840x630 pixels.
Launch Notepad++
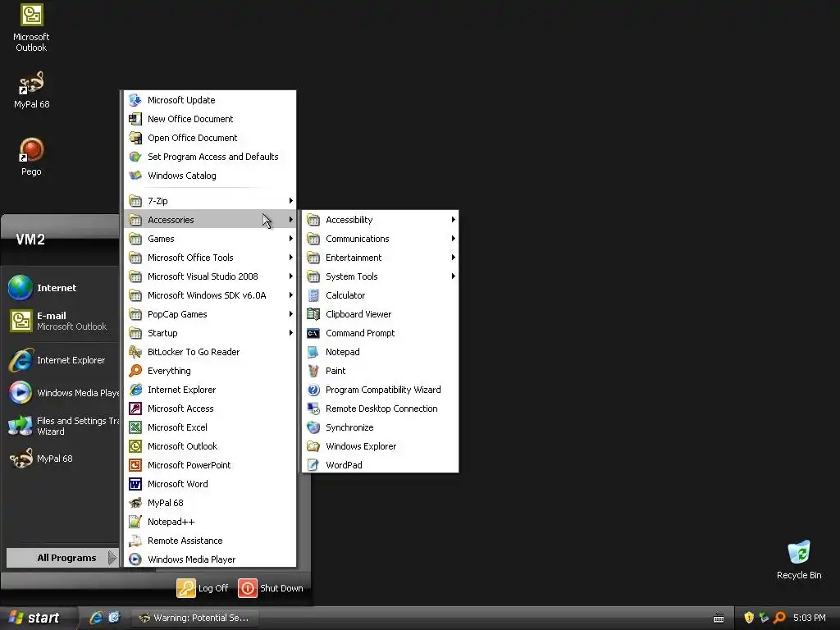[x=210, y=522]
